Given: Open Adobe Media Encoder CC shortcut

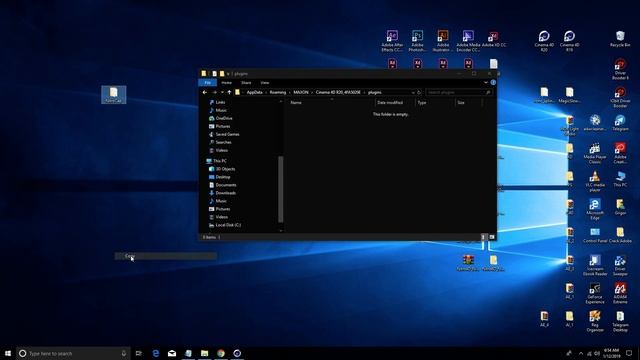Looking at the screenshot, I should (x=468, y=41).
